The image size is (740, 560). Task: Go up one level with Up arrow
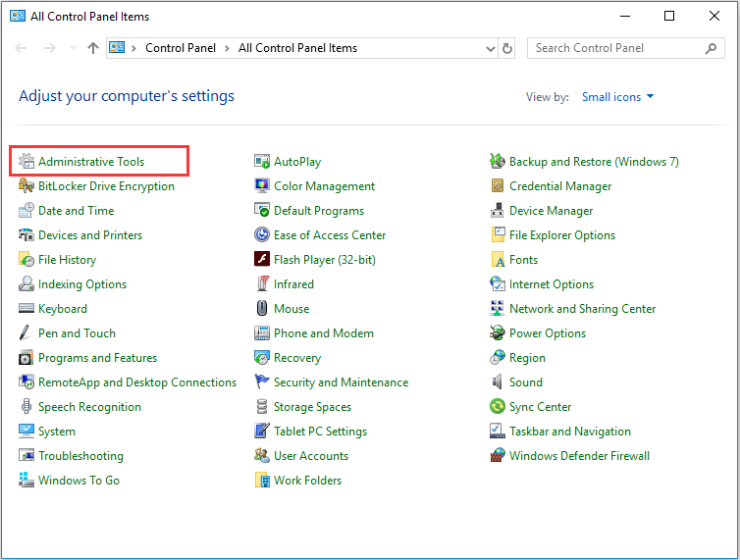[x=93, y=48]
